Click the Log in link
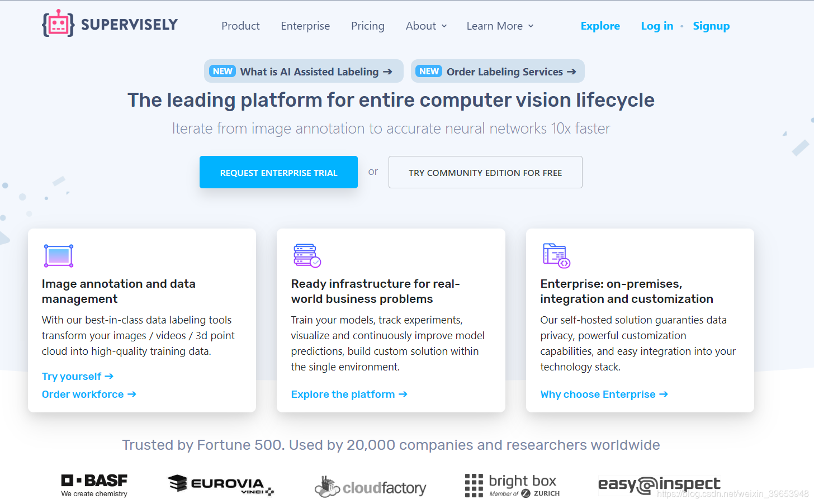 657,26
